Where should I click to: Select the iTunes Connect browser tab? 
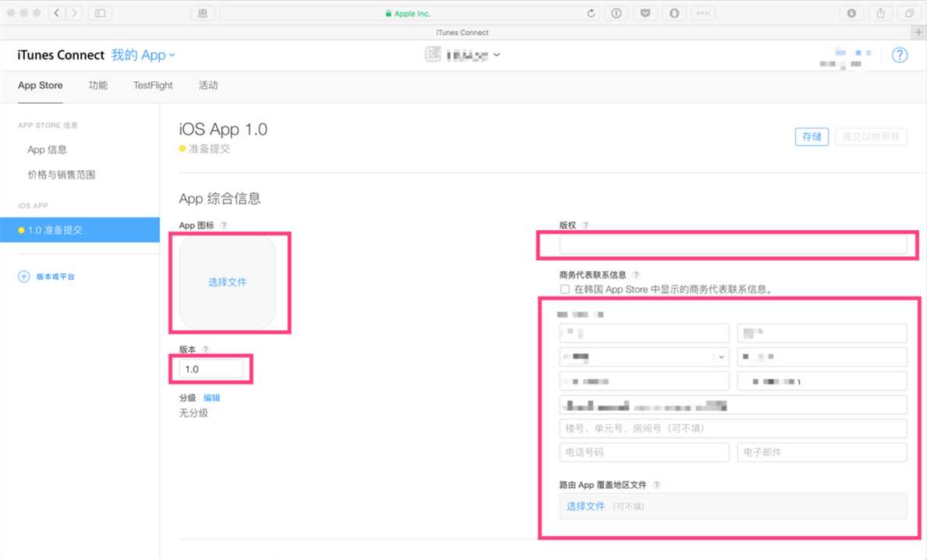pyautogui.click(x=462, y=33)
